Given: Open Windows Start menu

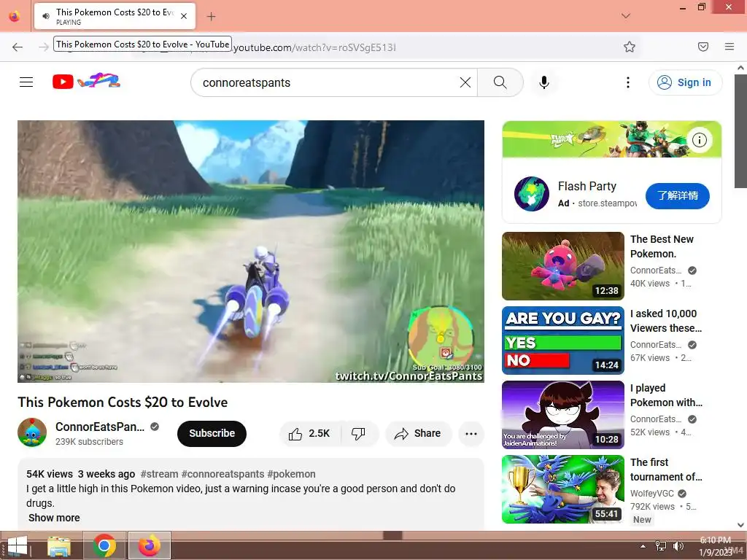Looking at the screenshot, I should [18, 545].
